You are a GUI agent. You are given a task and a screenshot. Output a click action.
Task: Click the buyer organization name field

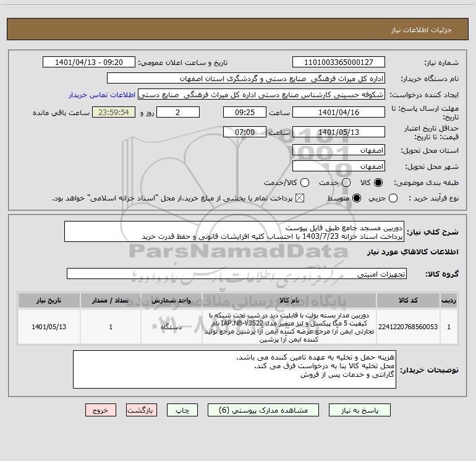[246, 78]
